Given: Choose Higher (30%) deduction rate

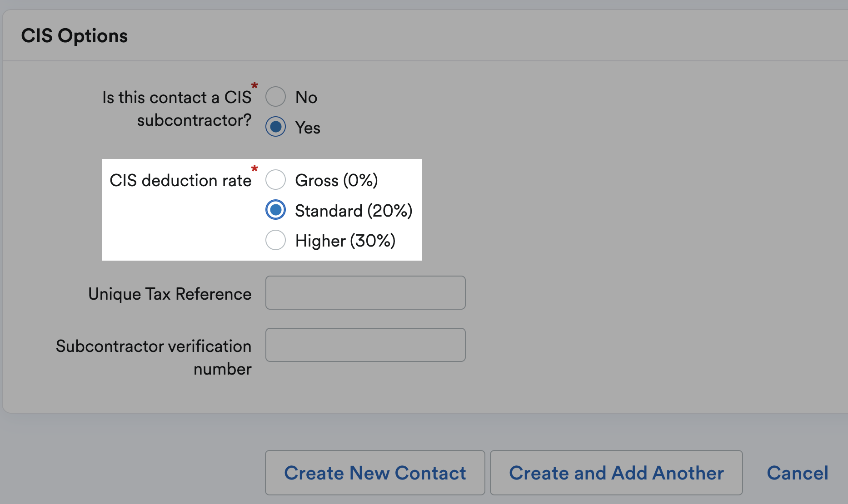Looking at the screenshot, I should tap(275, 240).
